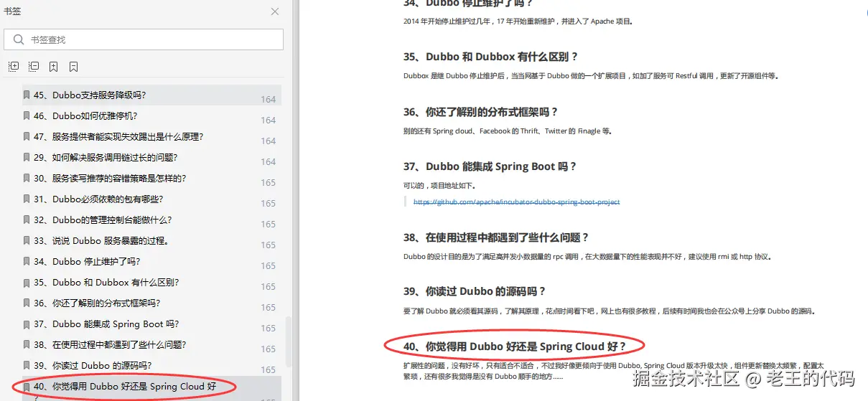
Task: Close the bookmarks panel
Action: [x=275, y=11]
